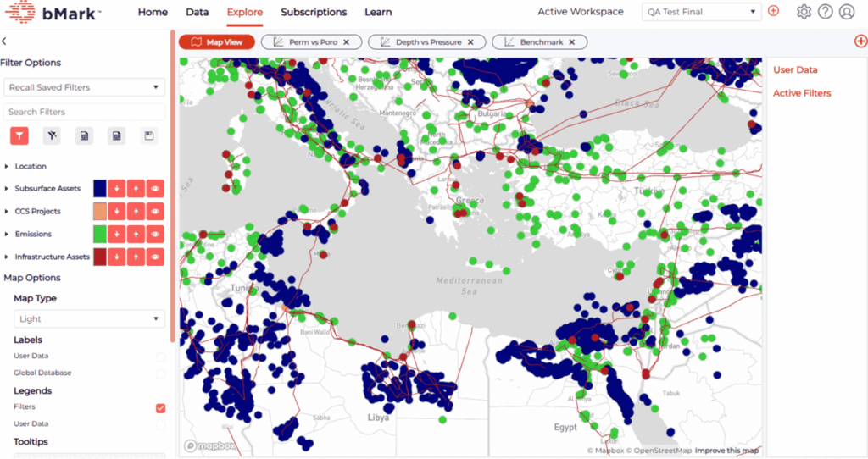Open the Recall Saved Filters dropdown
This screenshot has width=868, height=459.
pos(84,87)
